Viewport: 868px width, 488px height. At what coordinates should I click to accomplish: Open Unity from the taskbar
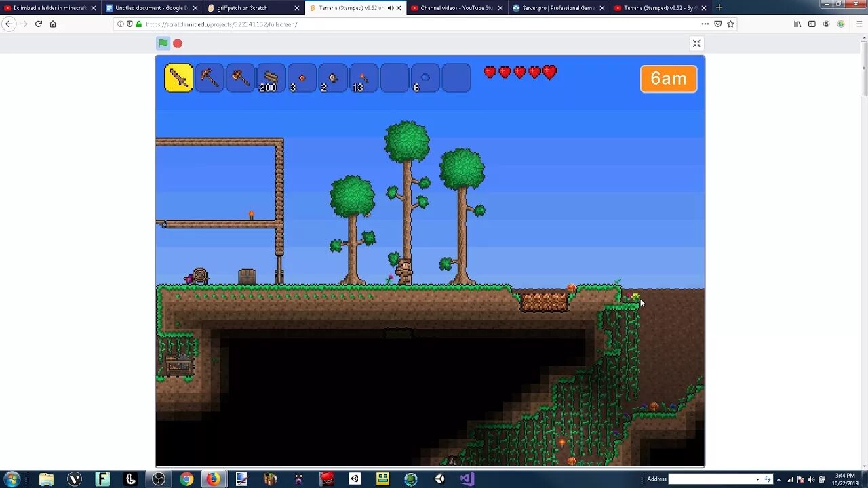coord(439,479)
